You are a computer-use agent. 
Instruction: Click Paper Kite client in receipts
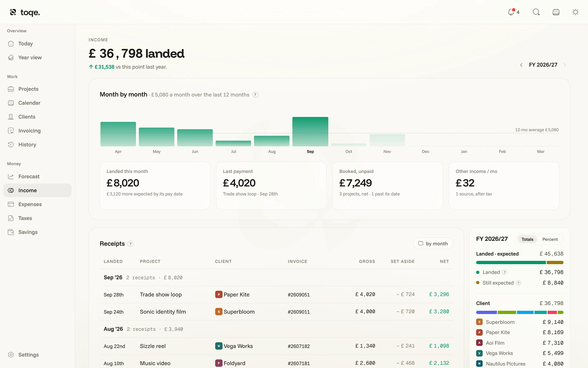(x=232, y=294)
